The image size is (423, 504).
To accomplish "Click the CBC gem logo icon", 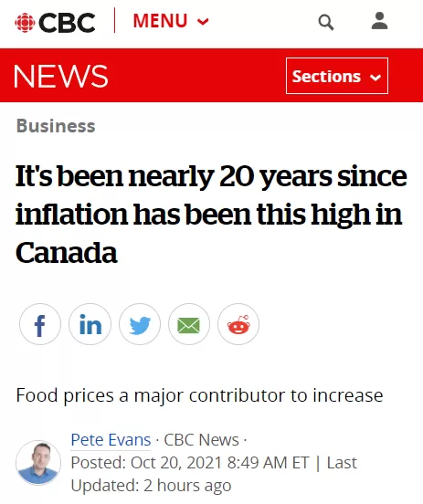I will [x=25, y=23].
